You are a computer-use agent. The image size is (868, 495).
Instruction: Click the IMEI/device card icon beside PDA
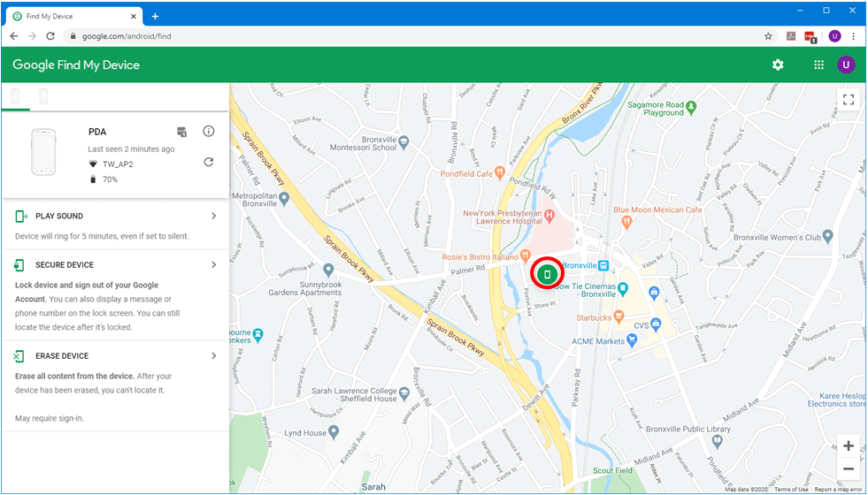181,132
